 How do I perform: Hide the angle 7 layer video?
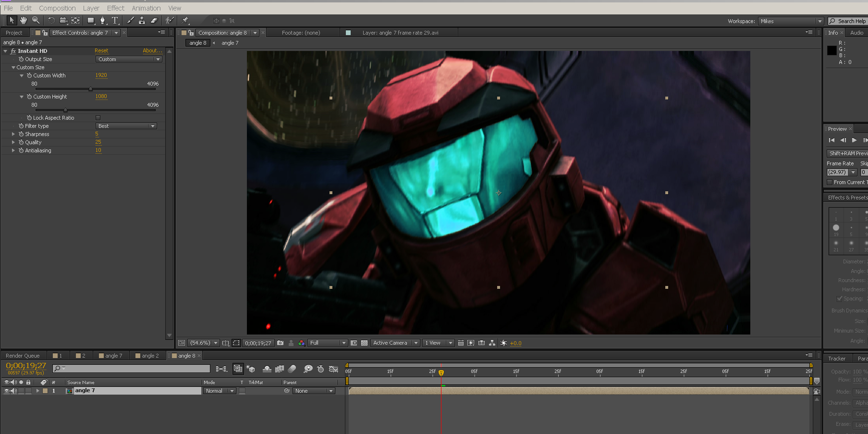coord(7,391)
